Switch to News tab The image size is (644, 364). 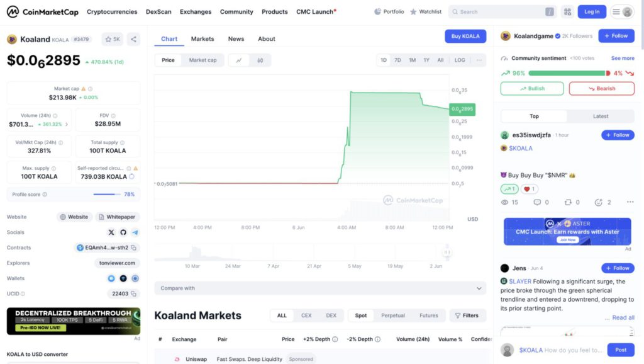click(x=236, y=38)
